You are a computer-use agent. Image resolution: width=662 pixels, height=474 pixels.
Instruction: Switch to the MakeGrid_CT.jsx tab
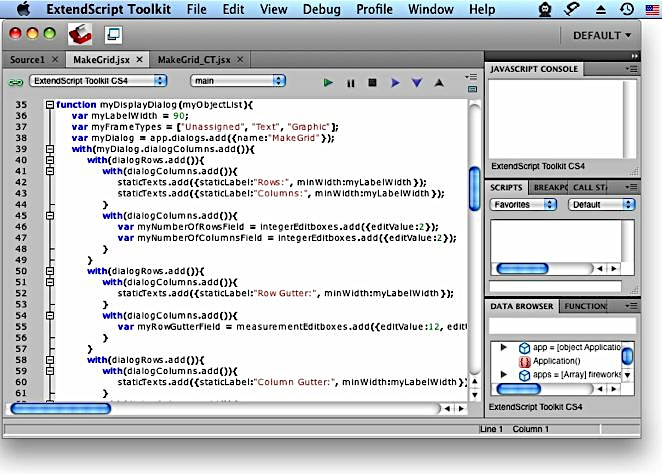pyautogui.click(x=194, y=60)
